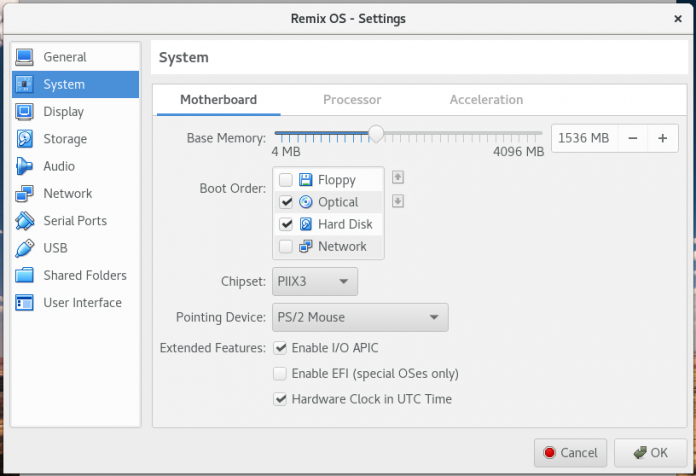Image resolution: width=696 pixels, height=476 pixels.
Task: Tick Enable EFI (special OSes only)
Action: (280, 374)
